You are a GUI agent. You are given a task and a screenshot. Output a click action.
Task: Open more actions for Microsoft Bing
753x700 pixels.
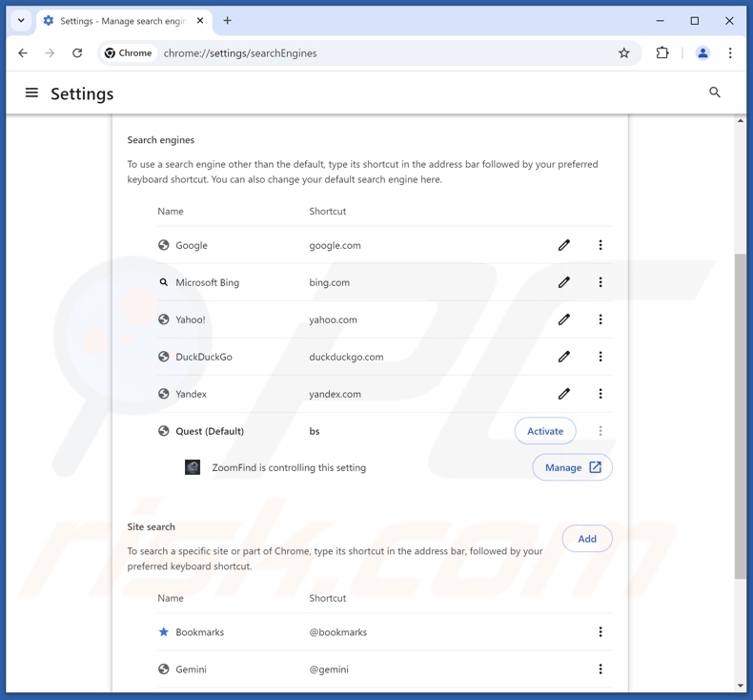click(600, 282)
